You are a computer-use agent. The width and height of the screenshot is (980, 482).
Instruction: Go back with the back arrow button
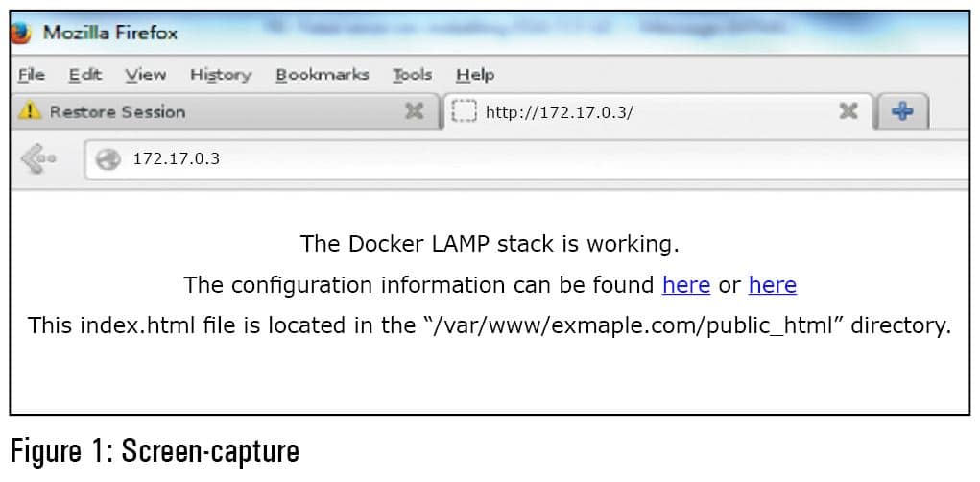[38, 158]
